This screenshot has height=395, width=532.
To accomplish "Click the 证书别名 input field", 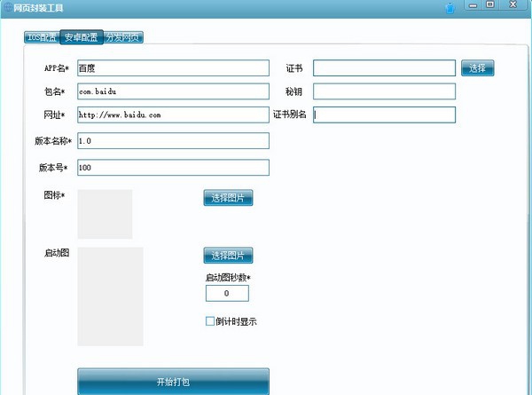I will click(x=384, y=115).
